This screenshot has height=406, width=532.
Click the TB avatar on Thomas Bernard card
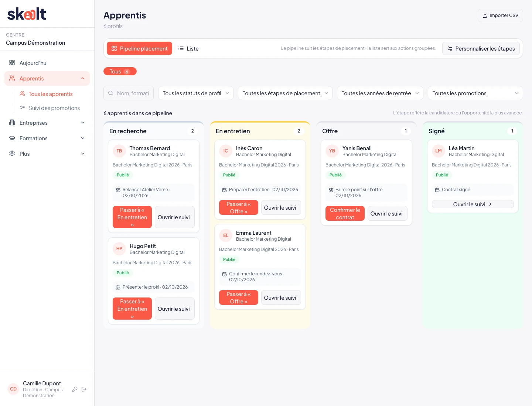[119, 151]
